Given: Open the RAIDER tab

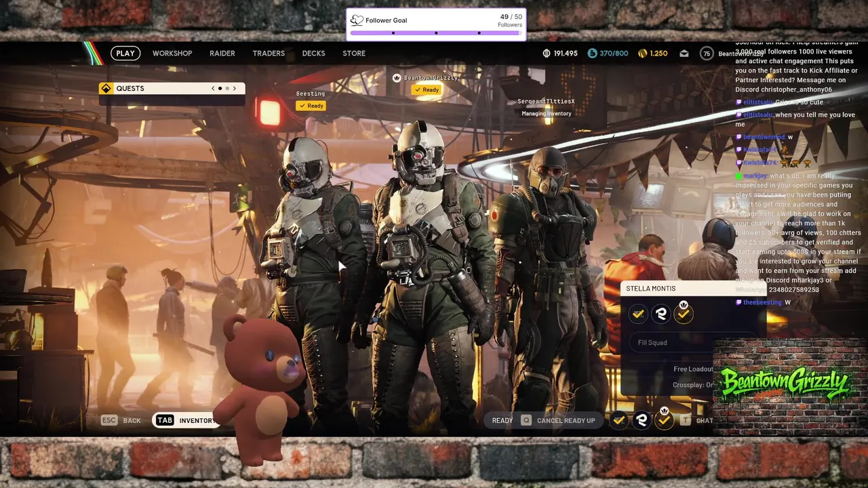Looking at the screenshot, I should coord(222,54).
